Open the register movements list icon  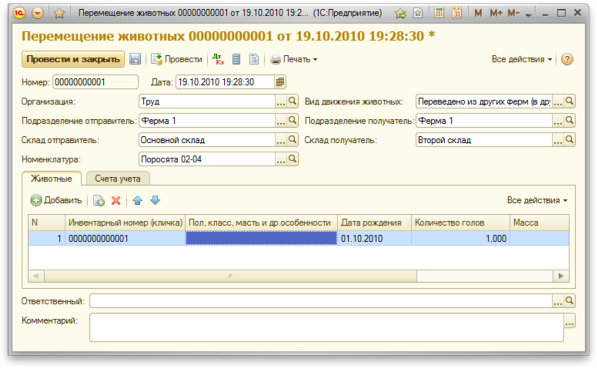[236, 59]
